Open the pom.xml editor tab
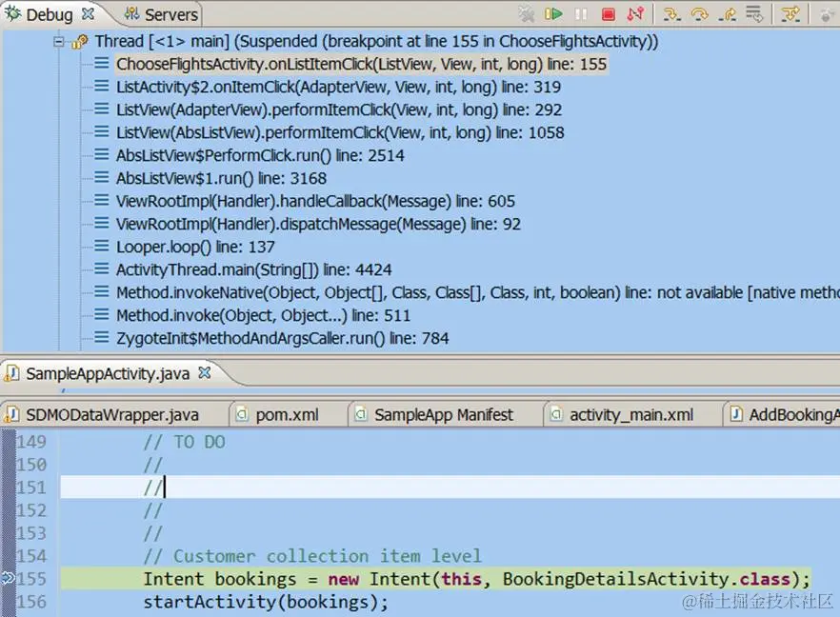The height and width of the screenshot is (617, 840). pos(287,414)
